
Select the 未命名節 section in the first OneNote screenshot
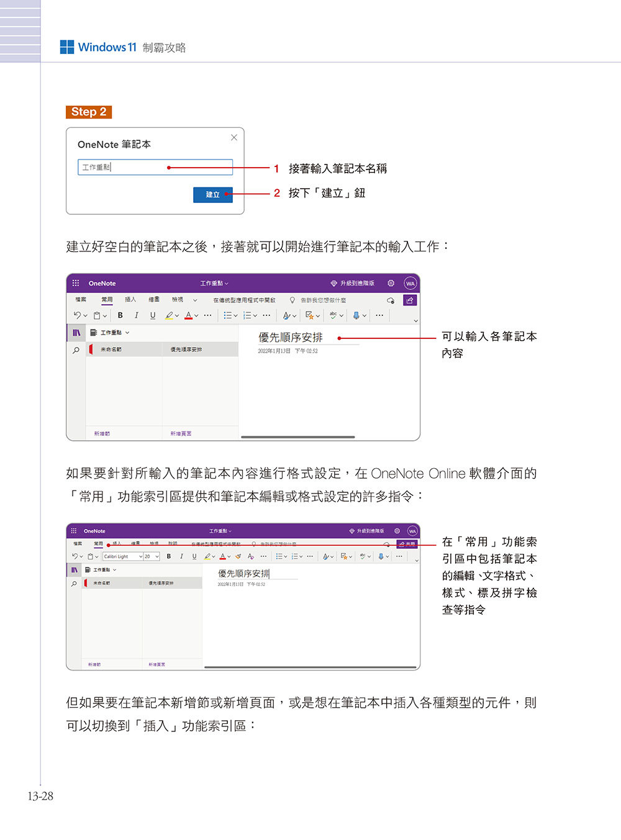(124, 350)
